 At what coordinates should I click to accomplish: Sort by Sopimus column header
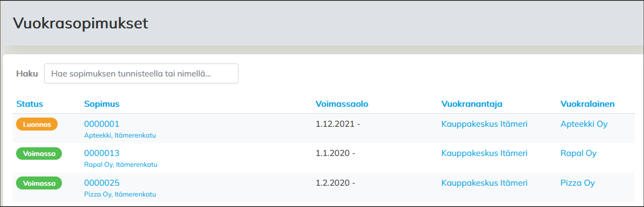(x=102, y=104)
